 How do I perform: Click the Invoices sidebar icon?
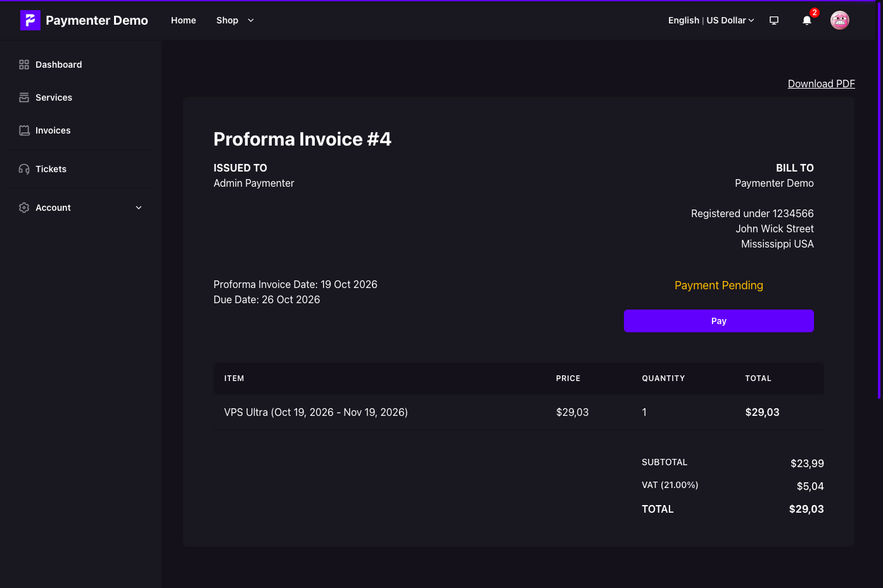tap(24, 130)
